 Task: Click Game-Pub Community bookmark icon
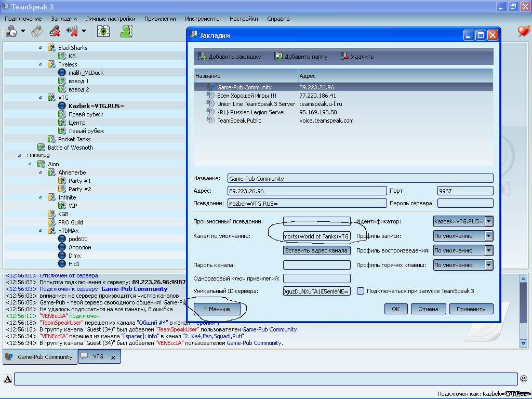[210, 87]
